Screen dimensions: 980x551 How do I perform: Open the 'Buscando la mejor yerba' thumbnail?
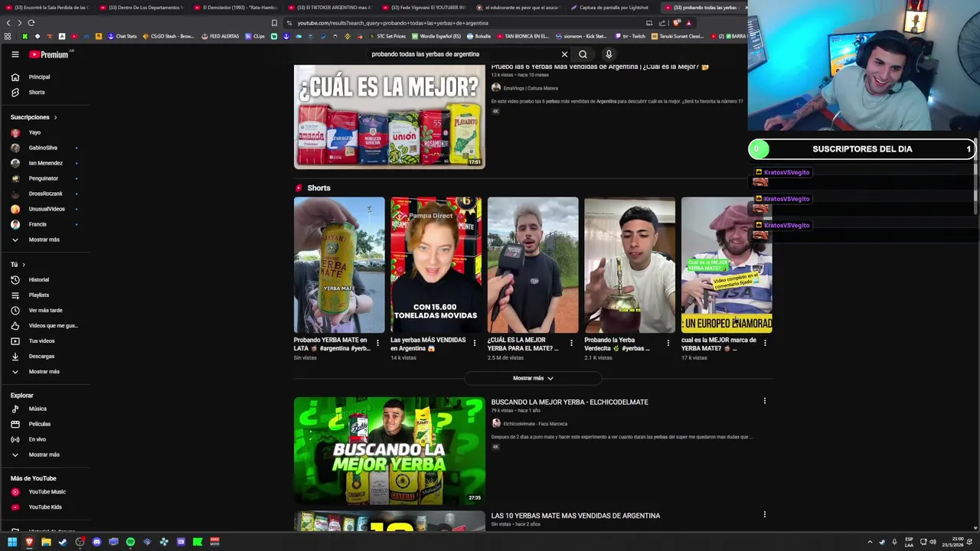point(389,451)
